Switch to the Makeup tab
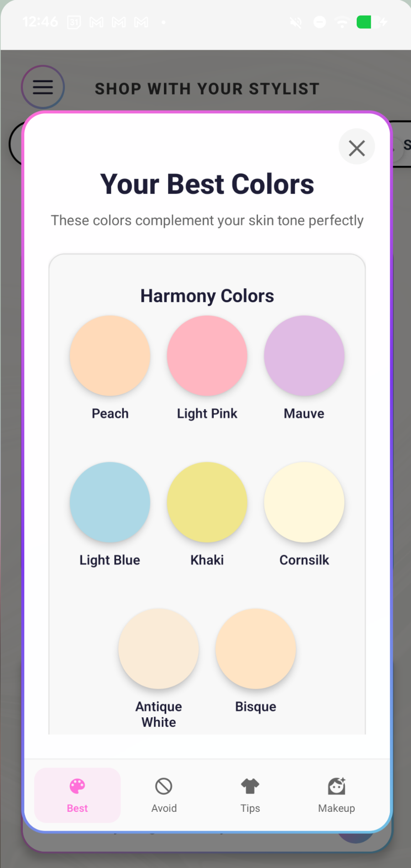411x868 pixels. (x=336, y=795)
